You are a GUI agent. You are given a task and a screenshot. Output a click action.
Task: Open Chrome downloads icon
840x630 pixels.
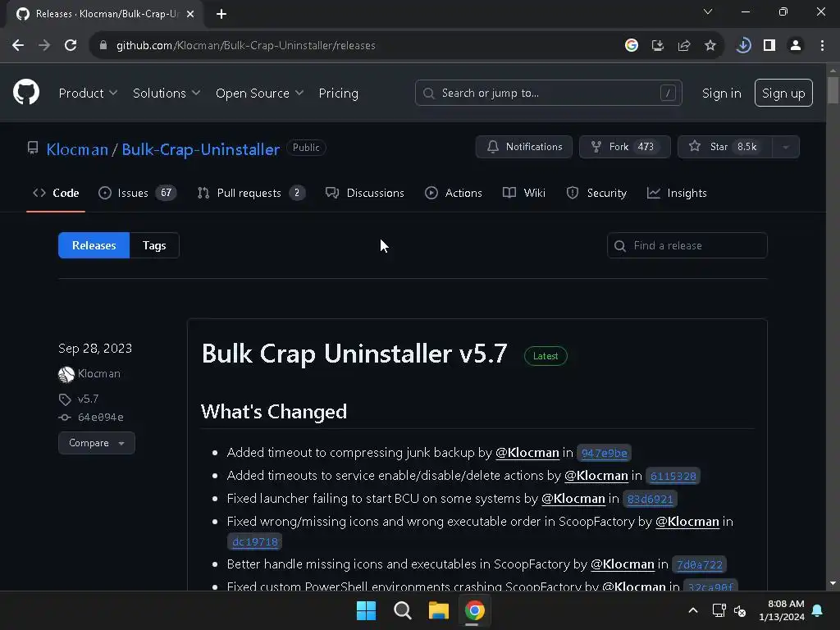pos(743,46)
